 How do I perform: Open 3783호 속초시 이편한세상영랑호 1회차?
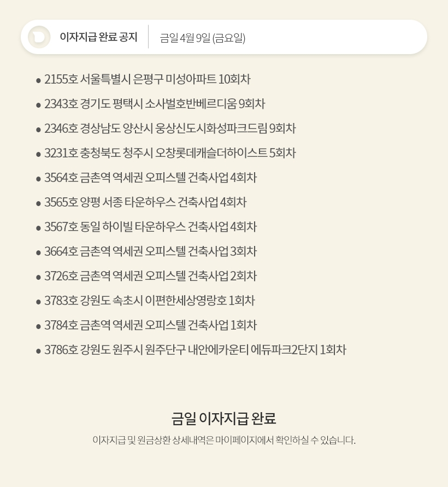coord(149,300)
